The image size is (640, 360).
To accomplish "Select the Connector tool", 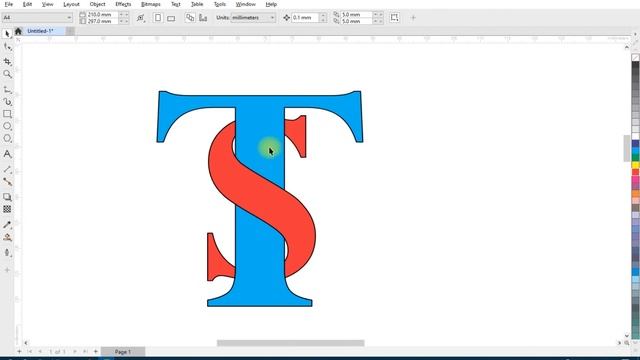I will 7,182.
